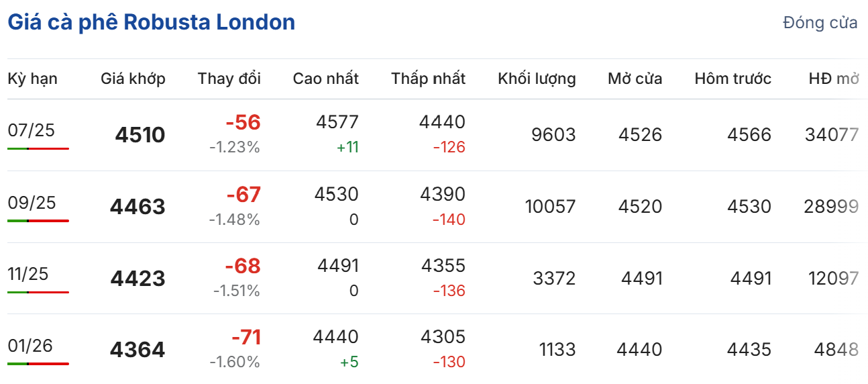Click the 'Giá cà phê Robusta London' title

point(151,22)
